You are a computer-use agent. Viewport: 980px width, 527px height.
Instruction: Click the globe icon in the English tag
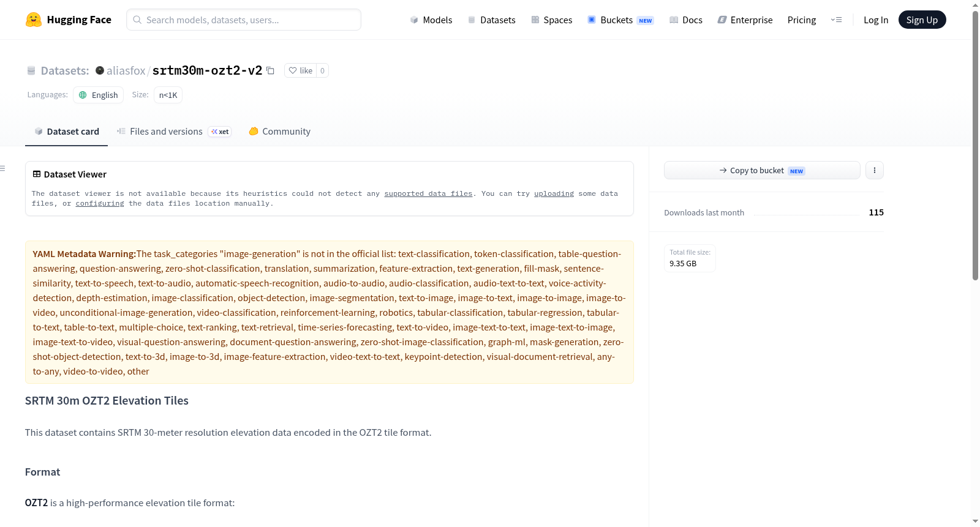pyautogui.click(x=83, y=95)
